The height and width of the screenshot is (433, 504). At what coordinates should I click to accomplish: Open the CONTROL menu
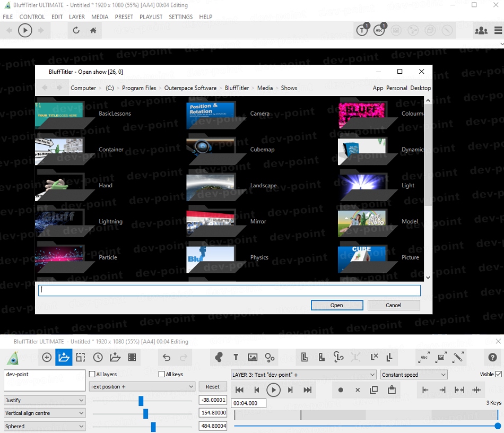tap(32, 17)
